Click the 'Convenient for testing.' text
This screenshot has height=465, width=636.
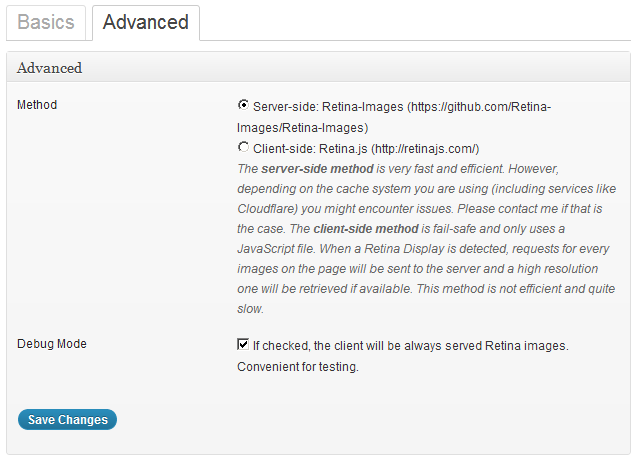(297, 367)
